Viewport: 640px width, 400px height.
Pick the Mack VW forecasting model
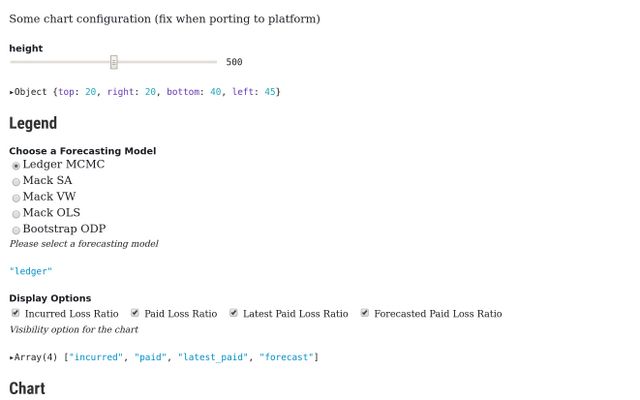pos(16,198)
